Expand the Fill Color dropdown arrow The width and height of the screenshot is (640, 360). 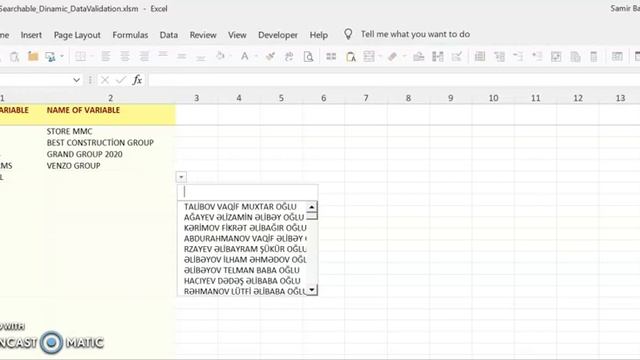(x=231, y=56)
